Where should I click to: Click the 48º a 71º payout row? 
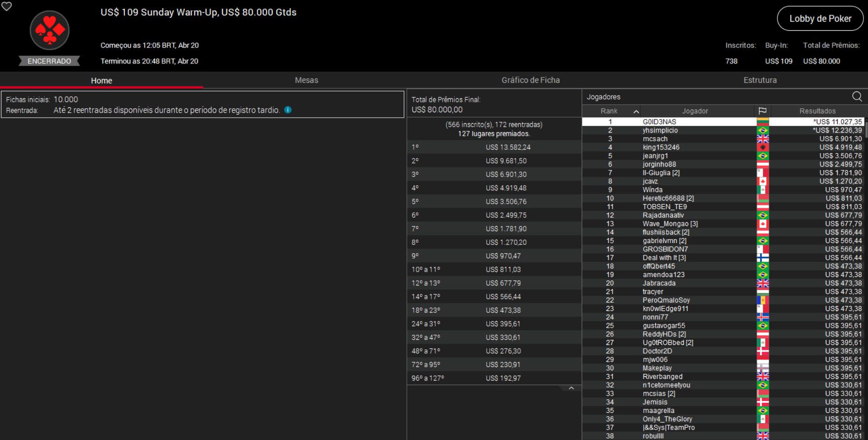[x=494, y=351]
